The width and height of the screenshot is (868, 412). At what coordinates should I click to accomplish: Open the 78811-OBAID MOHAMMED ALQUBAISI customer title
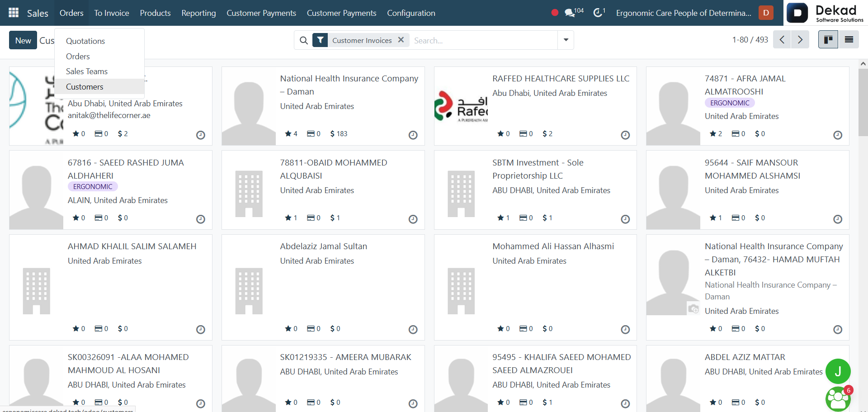[x=333, y=169]
